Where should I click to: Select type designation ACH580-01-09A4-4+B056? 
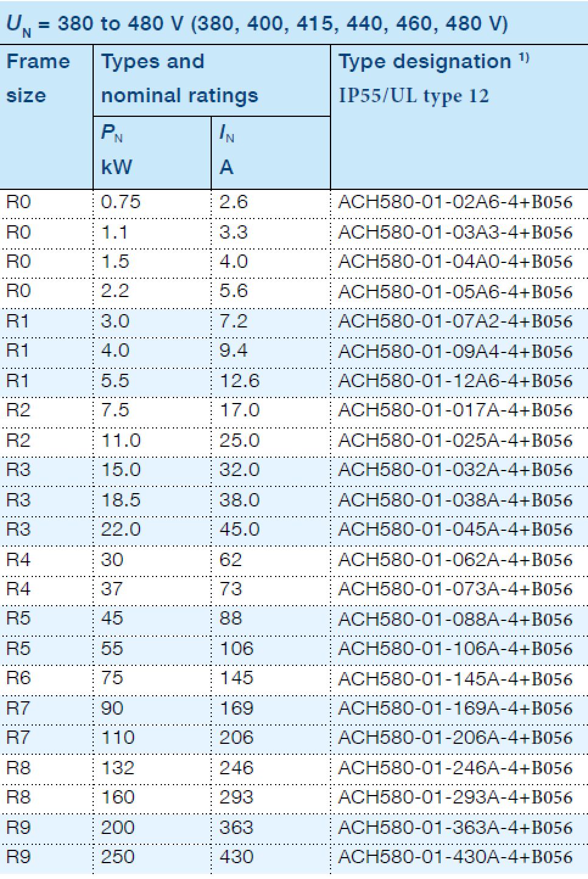(x=455, y=351)
